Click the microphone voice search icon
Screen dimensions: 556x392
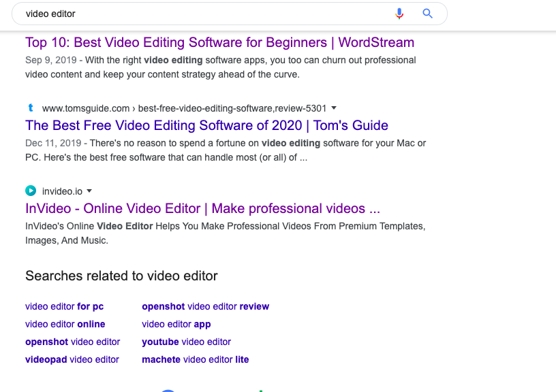(x=399, y=14)
